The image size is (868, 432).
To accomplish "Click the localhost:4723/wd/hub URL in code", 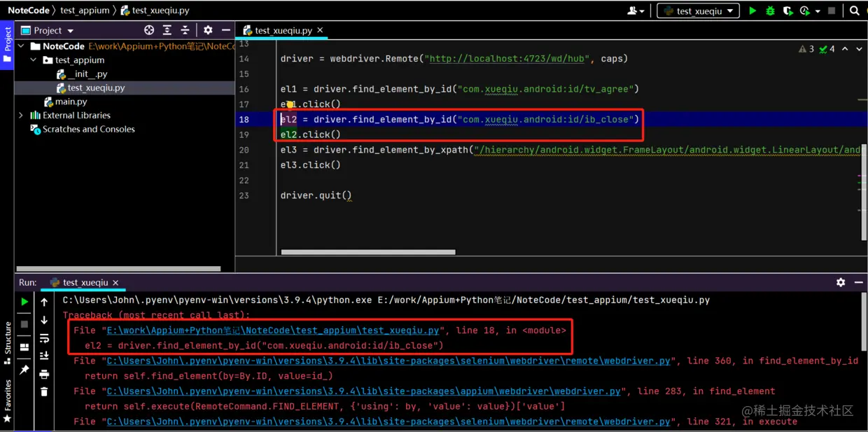I will click(x=508, y=59).
